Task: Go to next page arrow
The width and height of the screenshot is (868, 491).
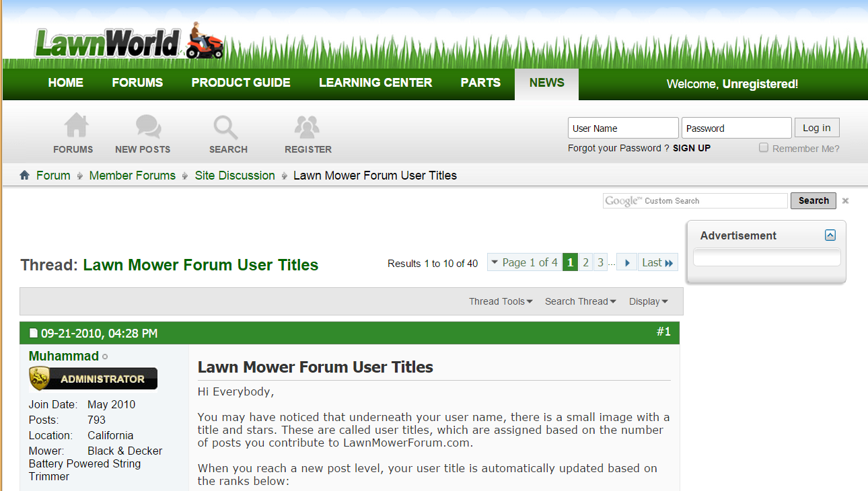Action: tap(626, 263)
